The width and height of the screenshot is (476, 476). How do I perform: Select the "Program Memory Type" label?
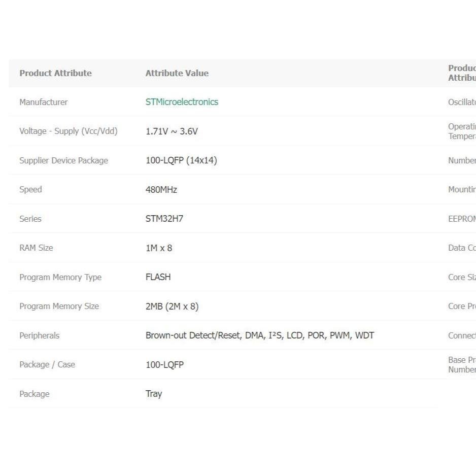point(60,277)
